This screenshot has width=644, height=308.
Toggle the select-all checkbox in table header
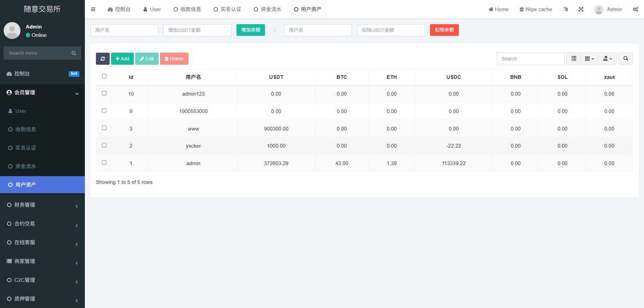pyautogui.click(x=104, y=76)
